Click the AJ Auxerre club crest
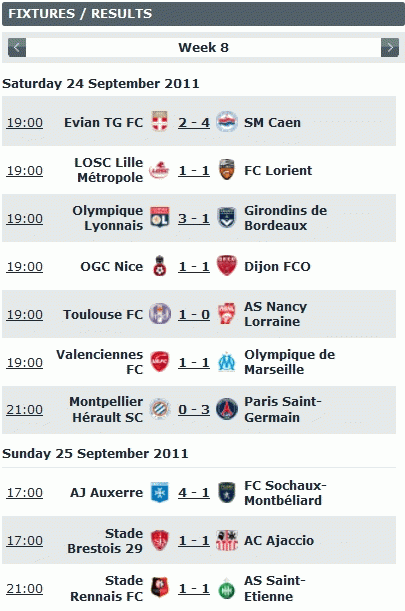 [x=159, y=492]
